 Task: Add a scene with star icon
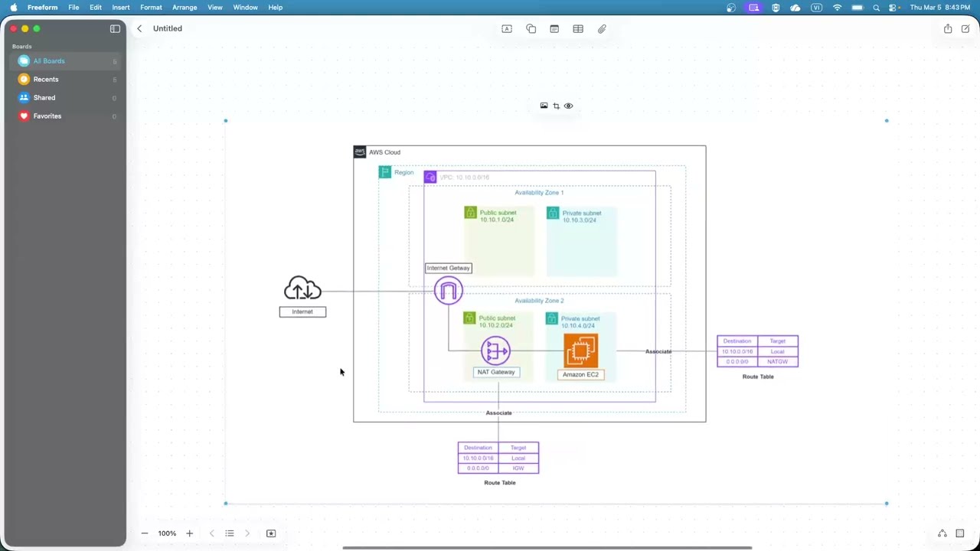click(271, 533)
